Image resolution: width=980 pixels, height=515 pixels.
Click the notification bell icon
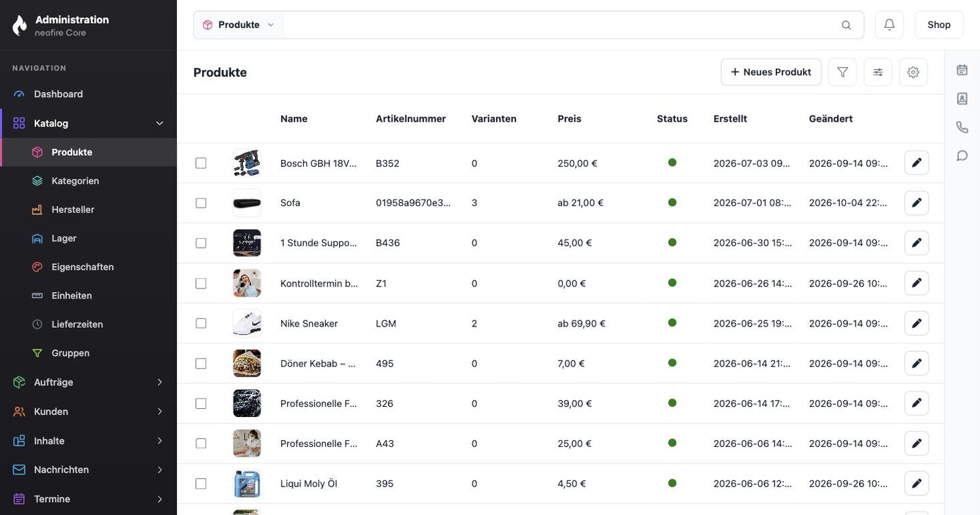tap(889, 24)
